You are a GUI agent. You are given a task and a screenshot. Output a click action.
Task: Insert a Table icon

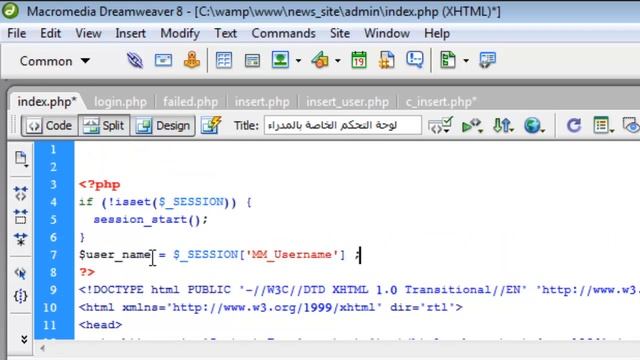click(224, 60)
